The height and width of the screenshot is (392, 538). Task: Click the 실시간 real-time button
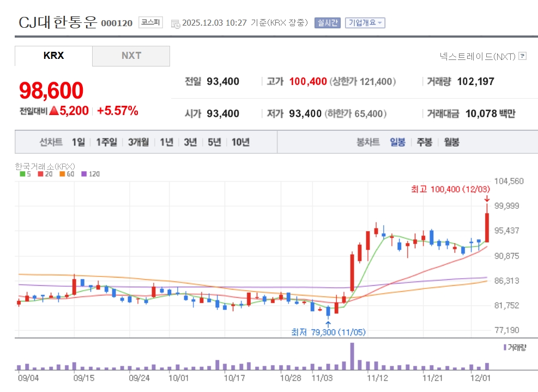click(x=328, y=23)
